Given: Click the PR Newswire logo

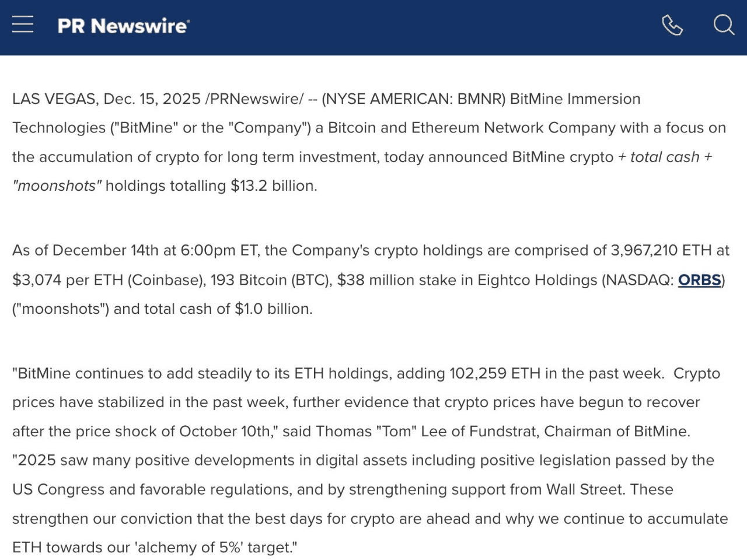Looking at the screenshot, I should [123, 26].
